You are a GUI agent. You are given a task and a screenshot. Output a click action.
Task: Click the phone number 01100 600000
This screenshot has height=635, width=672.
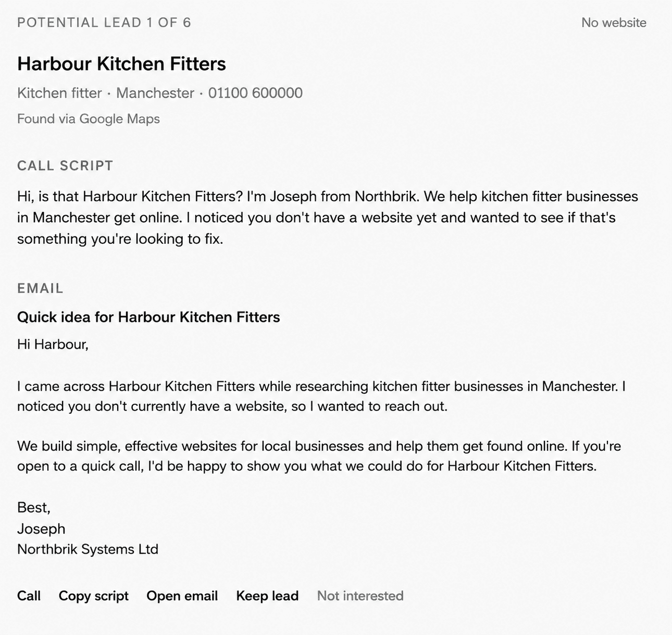255,93
